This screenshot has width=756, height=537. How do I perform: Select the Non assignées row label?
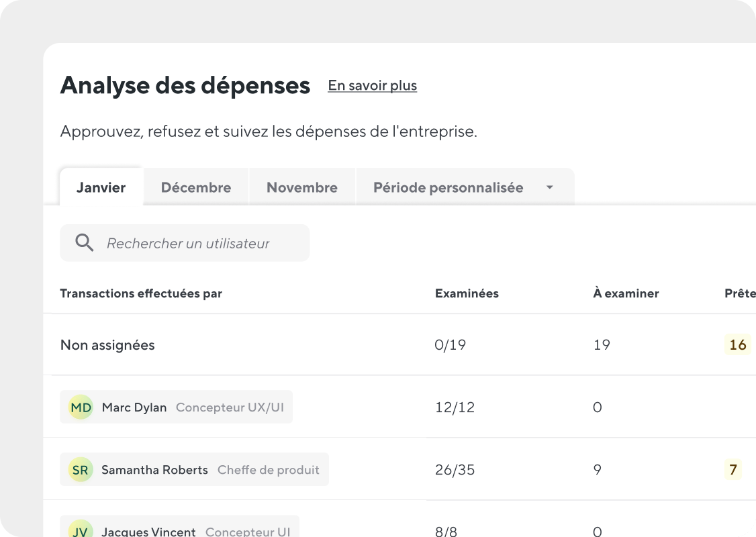point(107,345)
